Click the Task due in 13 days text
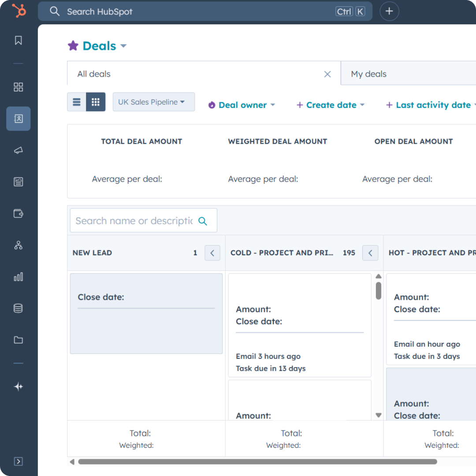The image size is (476, 476). (x=271, y=368)
